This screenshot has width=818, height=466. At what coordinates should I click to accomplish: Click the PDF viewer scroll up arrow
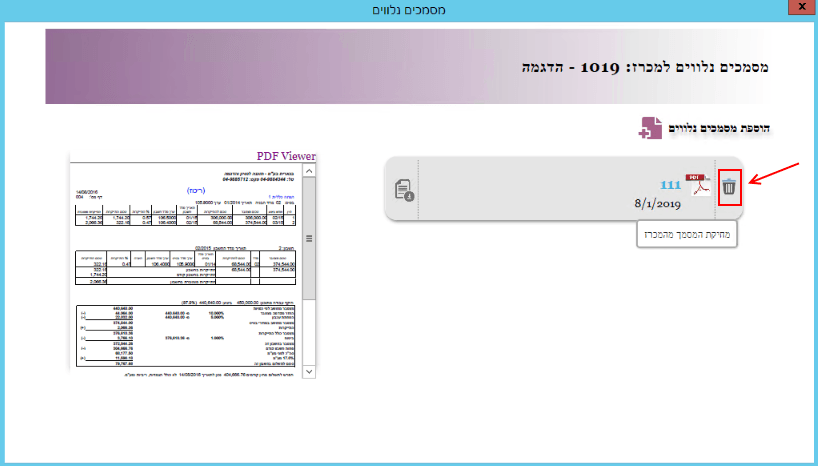tap(308, 172)
